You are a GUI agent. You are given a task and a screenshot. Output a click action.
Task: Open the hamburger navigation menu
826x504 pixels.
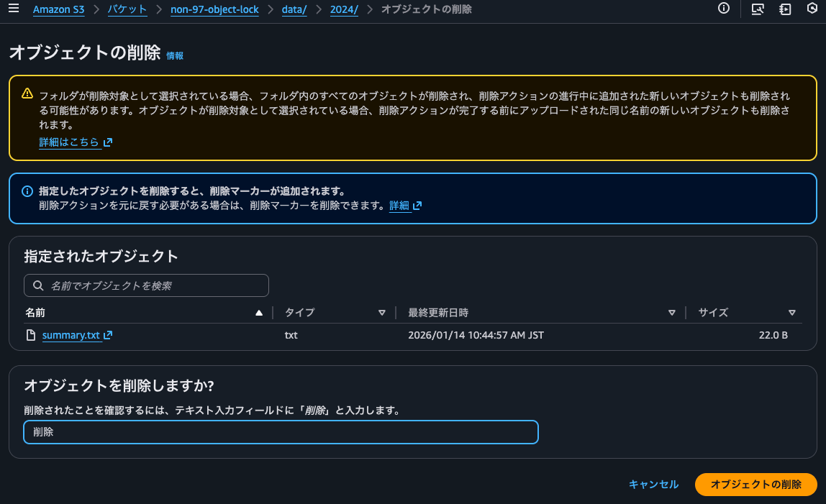click(x=13, y=10)
